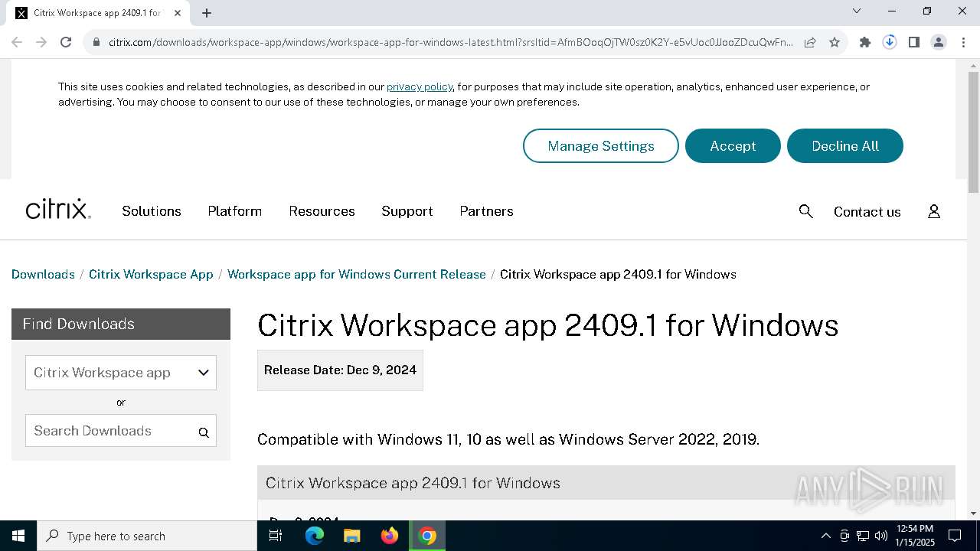Viewport: 980px width, 551px height.
Task: Open Workspace app for Windows Current Release breadcrumb
Action: (357, 274)
